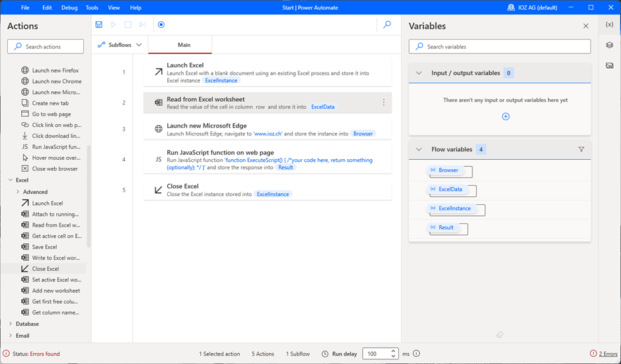The height and width of the screenshot is (364, 621).
Task: Select the ExcelInstance flow variable
Action: 451,208
